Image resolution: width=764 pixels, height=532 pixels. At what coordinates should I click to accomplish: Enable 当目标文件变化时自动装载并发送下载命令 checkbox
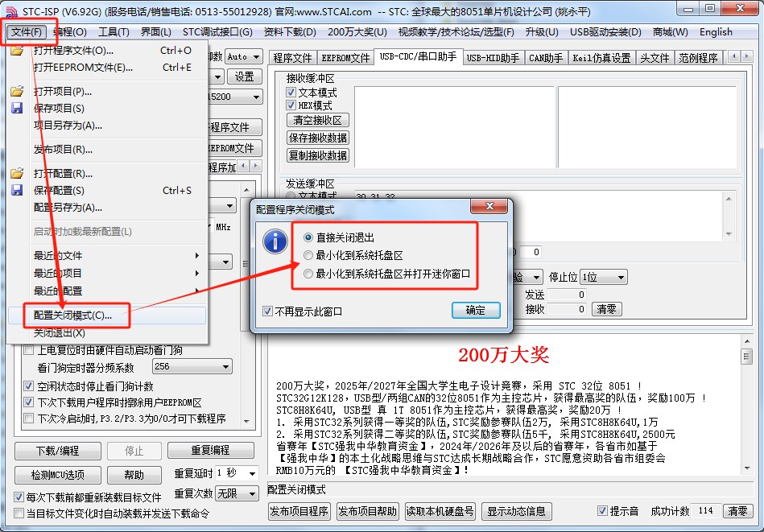[x=19, y=513]
